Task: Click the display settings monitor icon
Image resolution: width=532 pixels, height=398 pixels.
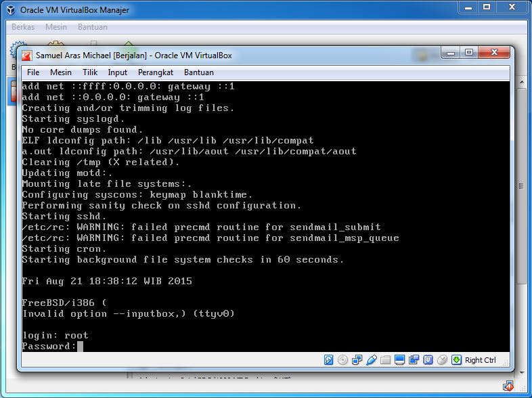Action: point(400,360)
